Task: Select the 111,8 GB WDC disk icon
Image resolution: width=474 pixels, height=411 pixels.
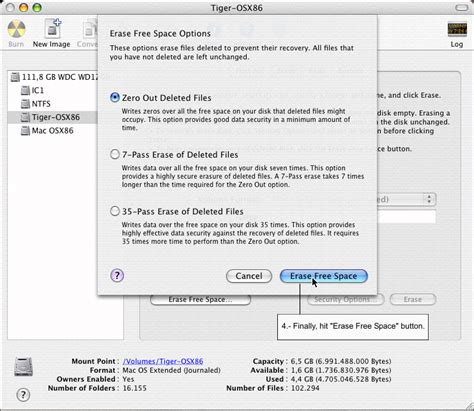Action: (x=15, y=77)
